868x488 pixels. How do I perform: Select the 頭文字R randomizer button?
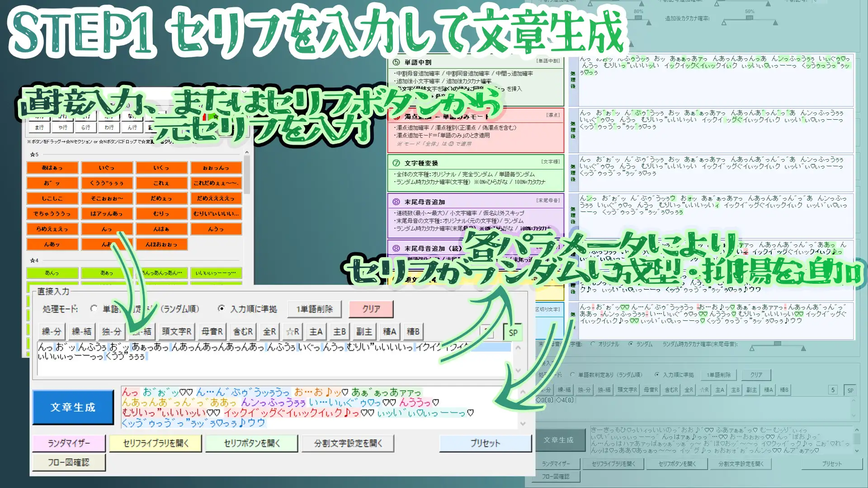pyautogui.click(x=176, y=331)
